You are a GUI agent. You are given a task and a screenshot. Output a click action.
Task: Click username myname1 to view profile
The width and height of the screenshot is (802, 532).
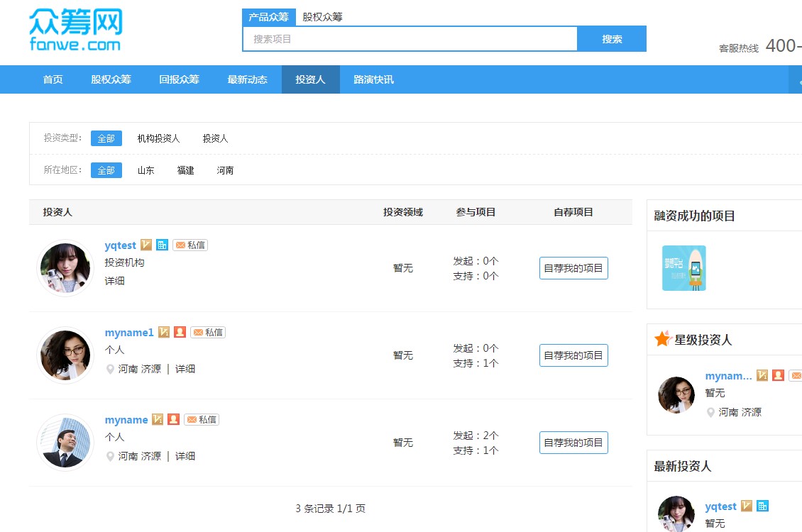tap(128, 332)
